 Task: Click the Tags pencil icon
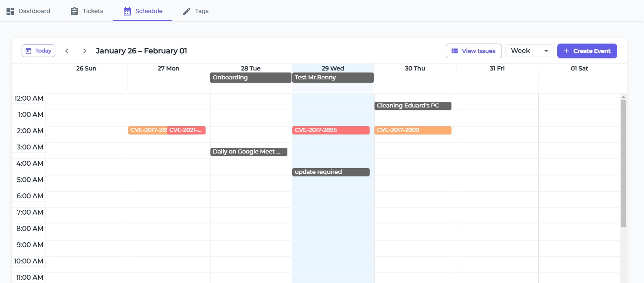tap(187, 11)
